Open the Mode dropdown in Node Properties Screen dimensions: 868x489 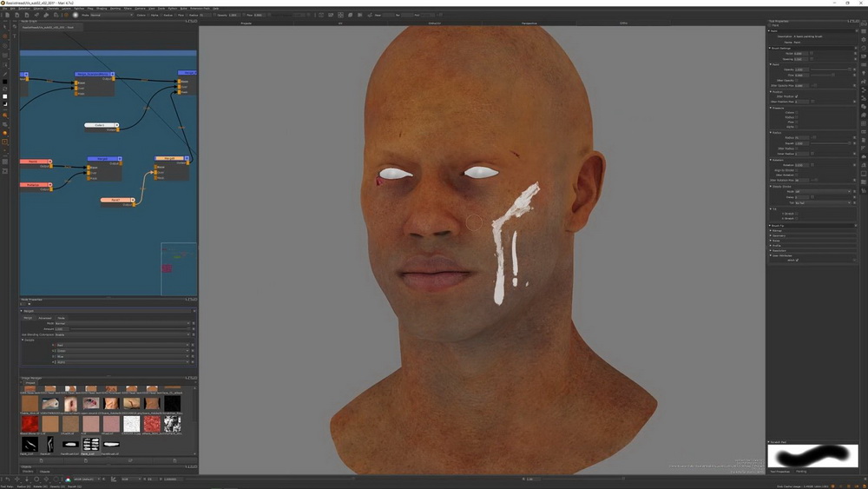coord(122,323)
